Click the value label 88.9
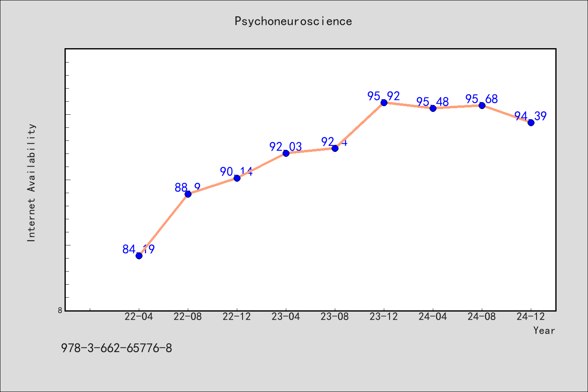 188,188
